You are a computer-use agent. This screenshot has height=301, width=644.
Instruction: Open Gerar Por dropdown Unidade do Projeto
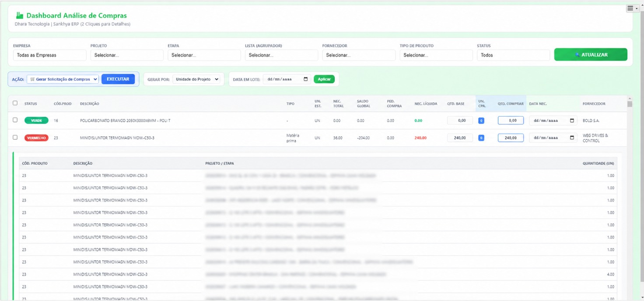[x=196, y=79]
